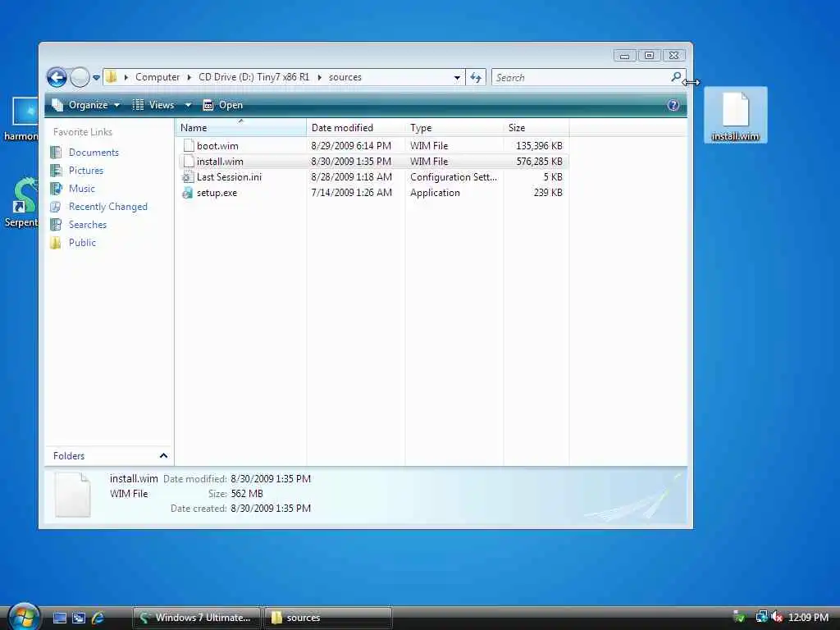Open Searches in Favorite Links
Viewport: 840px width, 630px height.
pyautogui.click(x=87, y=225)
